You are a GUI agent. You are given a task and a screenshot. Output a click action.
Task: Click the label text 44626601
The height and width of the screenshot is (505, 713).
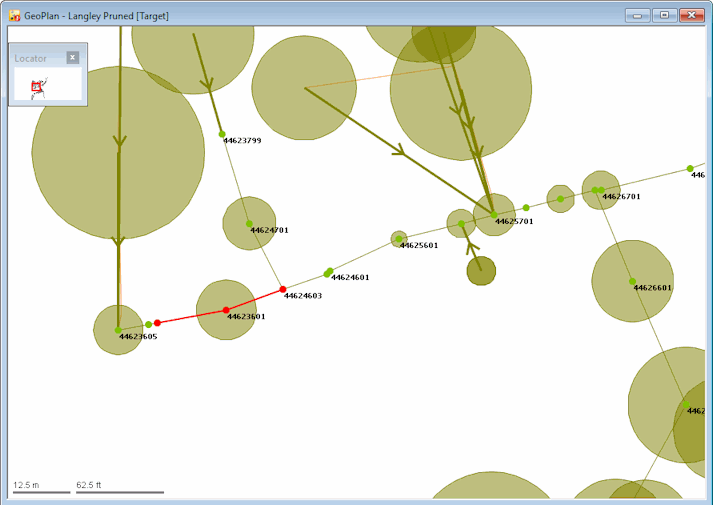(653, 287)
